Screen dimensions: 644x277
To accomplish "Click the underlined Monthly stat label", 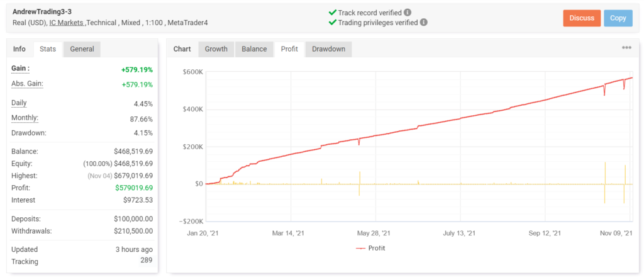I will point(25,118).
